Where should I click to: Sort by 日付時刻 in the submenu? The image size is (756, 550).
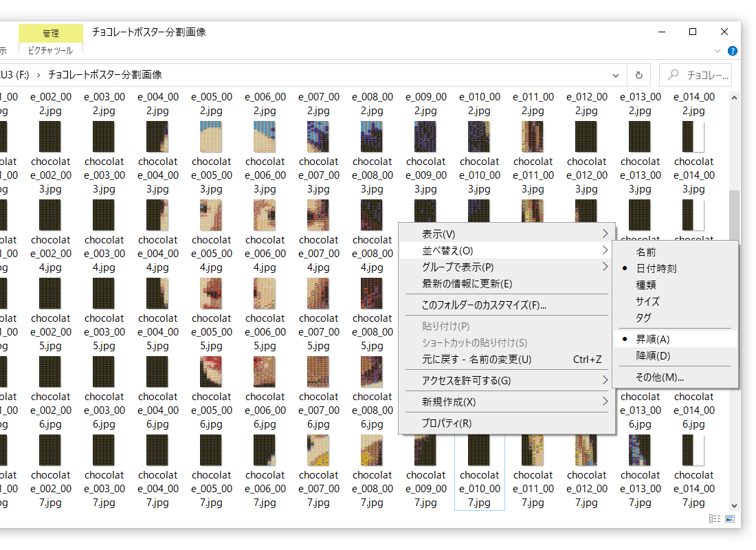(676, 268)
